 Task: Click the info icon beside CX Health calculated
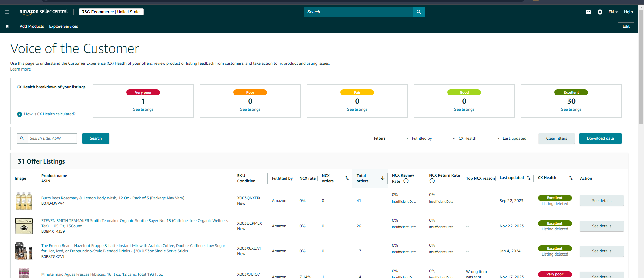tap(19, 114)
